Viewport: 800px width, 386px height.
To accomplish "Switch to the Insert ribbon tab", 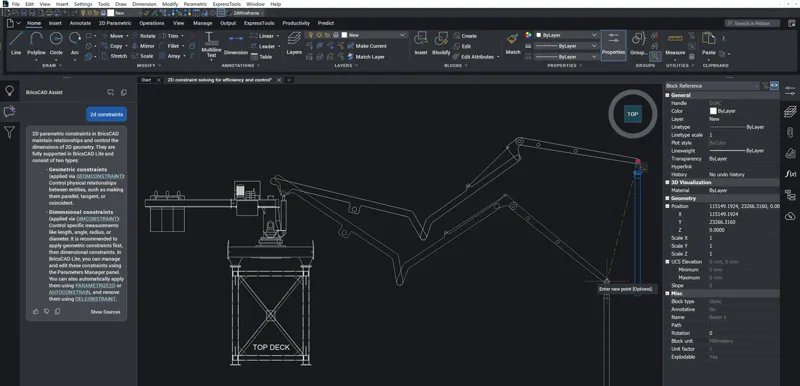I will click(x=55, y=23).
